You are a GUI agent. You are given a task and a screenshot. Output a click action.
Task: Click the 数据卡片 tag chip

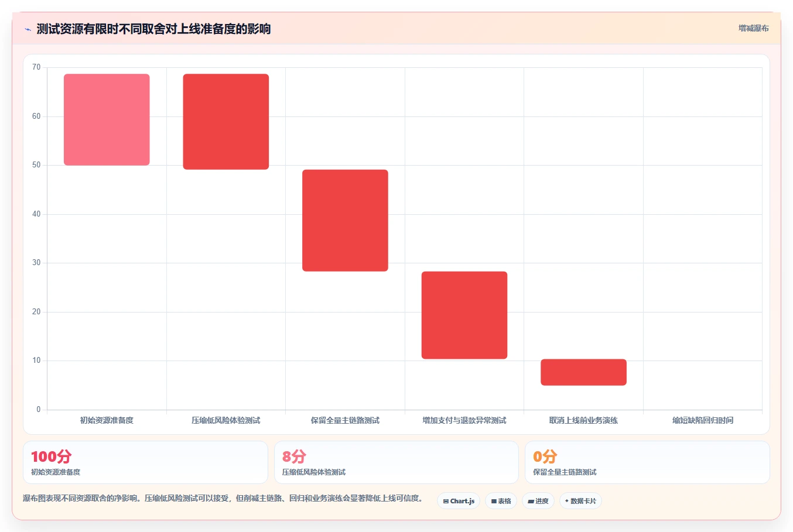click(580, 501)
